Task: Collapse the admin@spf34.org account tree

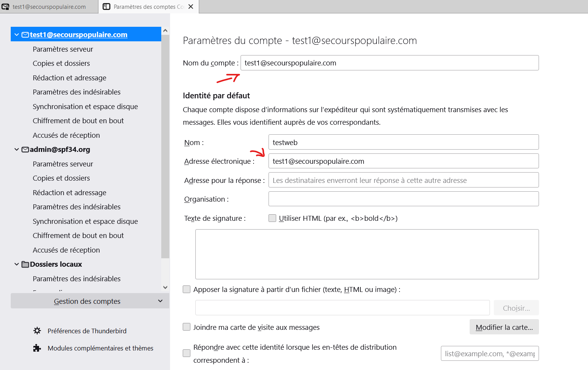Action: click(x=16, y=150)
